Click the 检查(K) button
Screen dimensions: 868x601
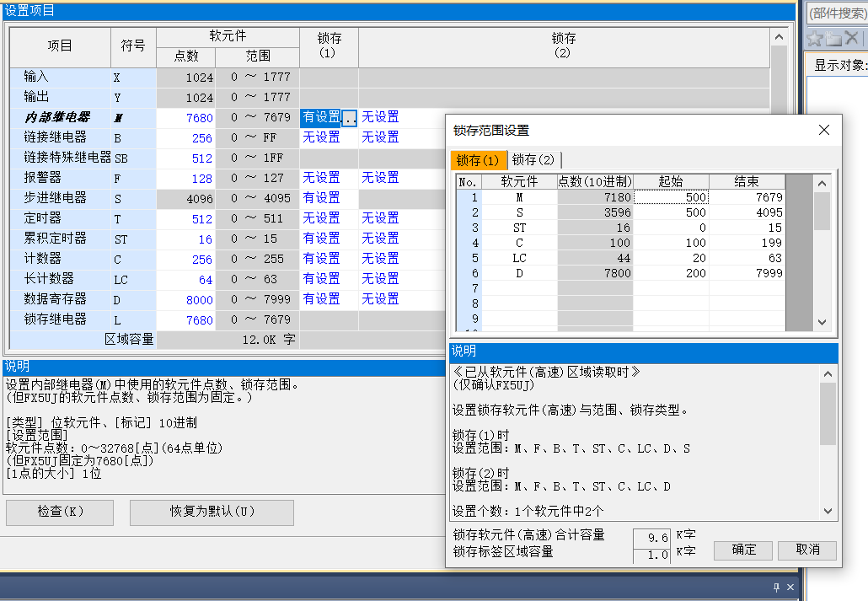[x=60, y=512]
